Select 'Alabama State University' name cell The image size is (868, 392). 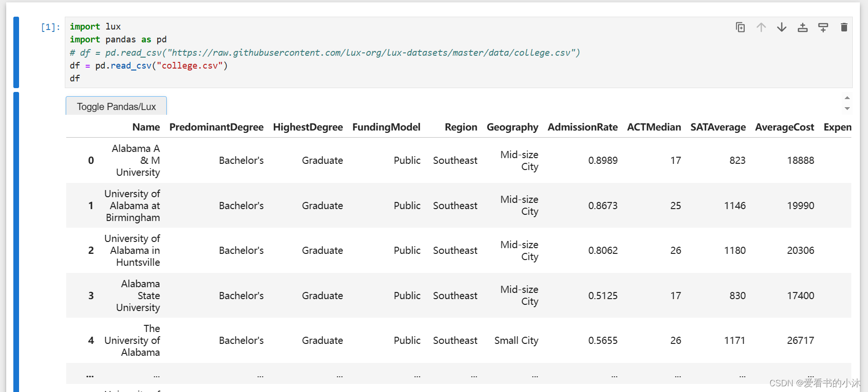coord(138,296)
